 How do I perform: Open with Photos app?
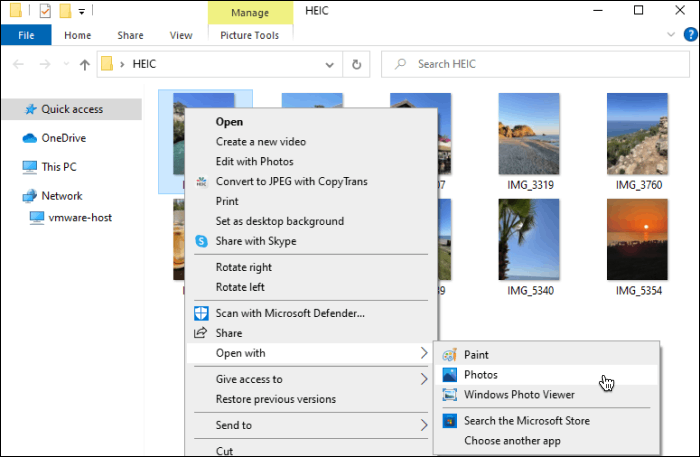(546, 375)
